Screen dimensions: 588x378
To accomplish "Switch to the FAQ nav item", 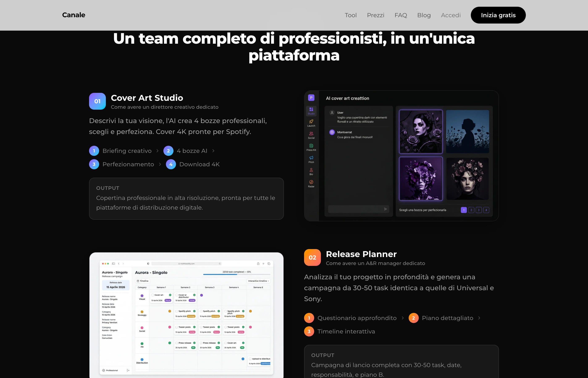I will (401, 15).
